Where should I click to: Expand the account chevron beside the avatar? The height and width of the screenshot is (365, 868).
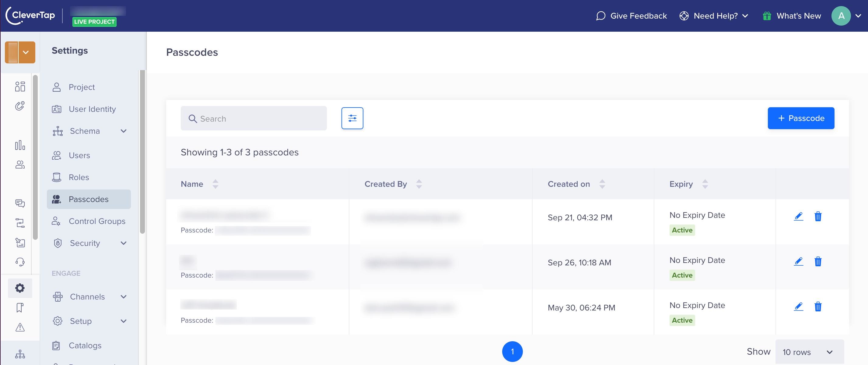858,16
